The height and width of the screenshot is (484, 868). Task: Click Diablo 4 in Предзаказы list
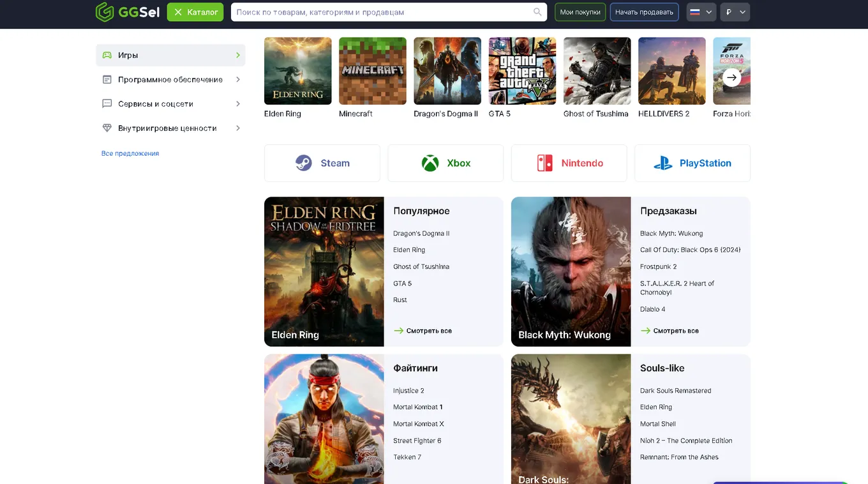pos(653,309)
